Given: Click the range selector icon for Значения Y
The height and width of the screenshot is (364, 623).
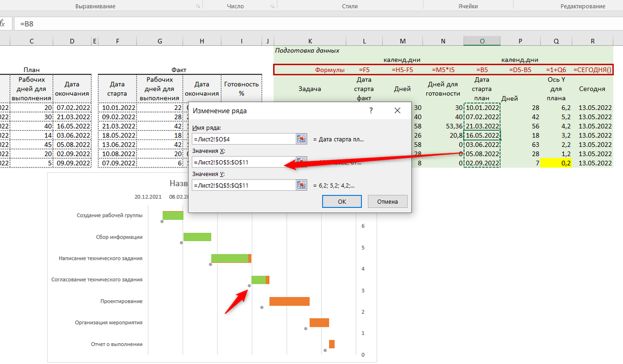Looking at the screenshot, I should [x=302, y=185].
